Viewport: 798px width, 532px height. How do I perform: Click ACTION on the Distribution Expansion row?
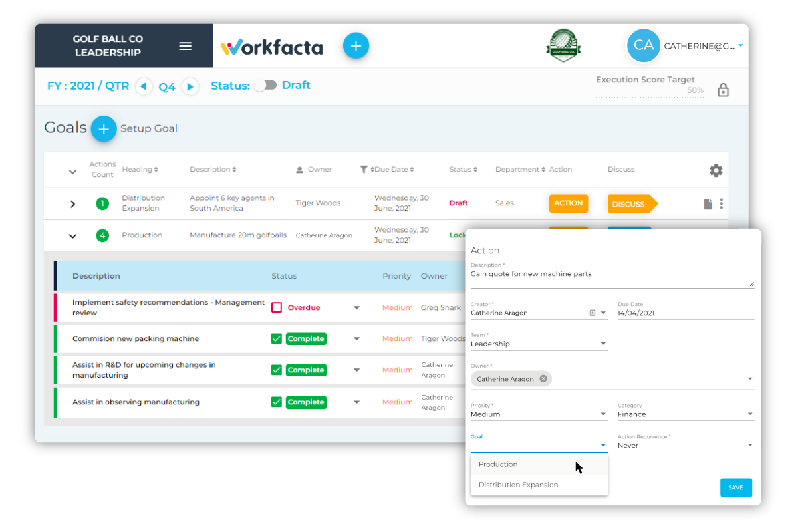pos(568,203)
